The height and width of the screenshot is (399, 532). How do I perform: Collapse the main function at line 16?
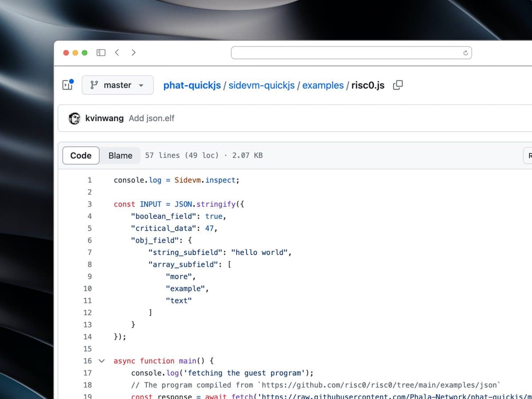click(x=102, y=361)
